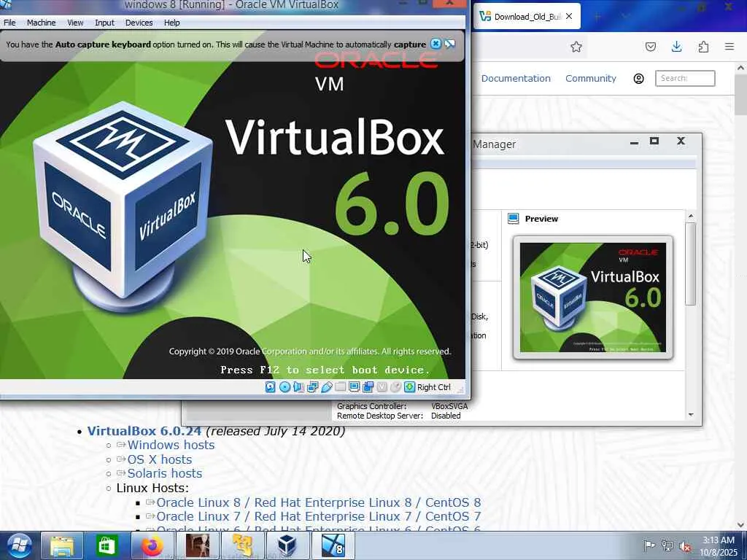This screenshot has width=747, height=560.
Task: Open the green Store app on taskbar
Action: pos(107,545)
